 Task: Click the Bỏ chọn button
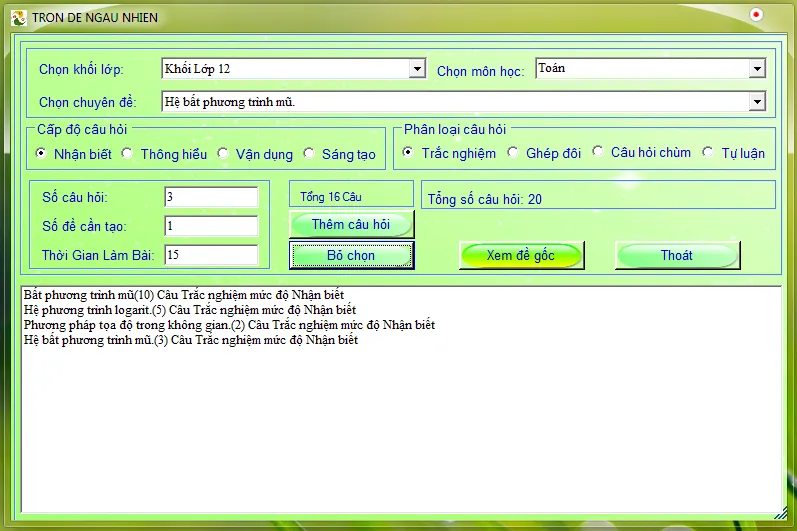click(351, 256)
